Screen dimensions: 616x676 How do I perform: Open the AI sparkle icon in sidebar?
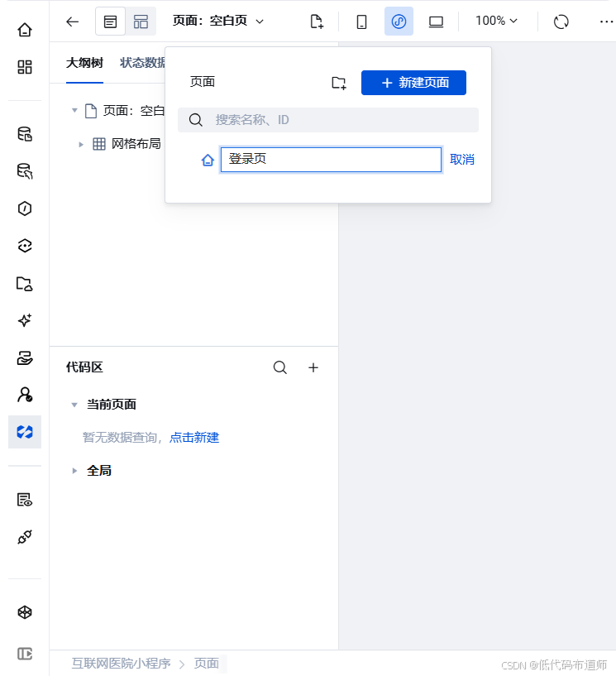(x=25, y=320)
